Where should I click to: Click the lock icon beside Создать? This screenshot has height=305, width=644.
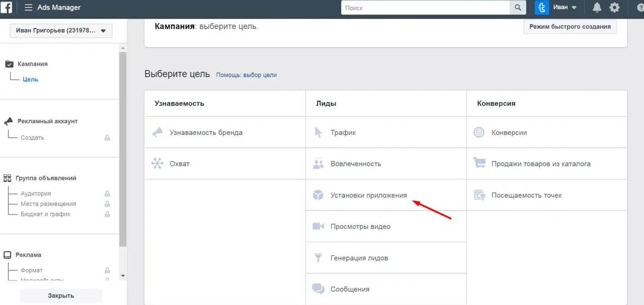(108, 137)
